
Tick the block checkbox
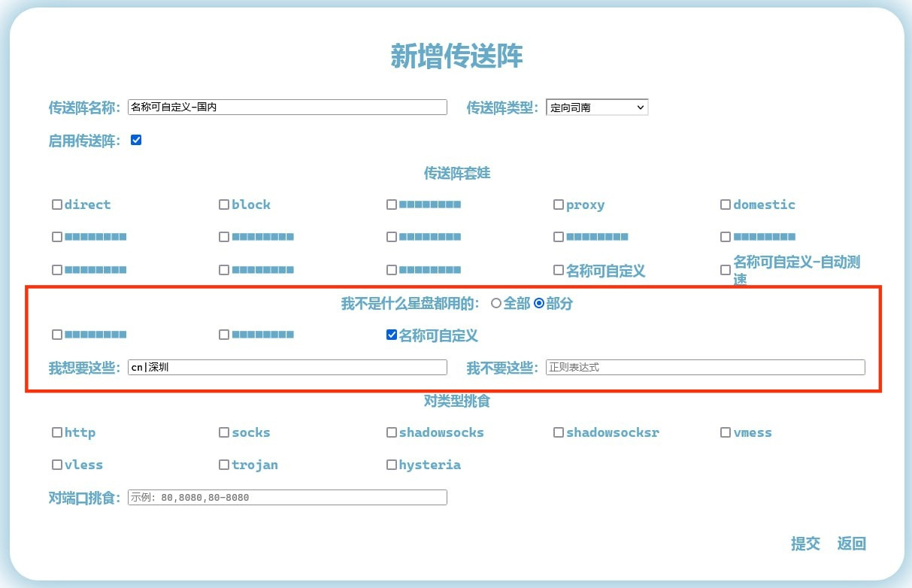(x=224, y=205)
